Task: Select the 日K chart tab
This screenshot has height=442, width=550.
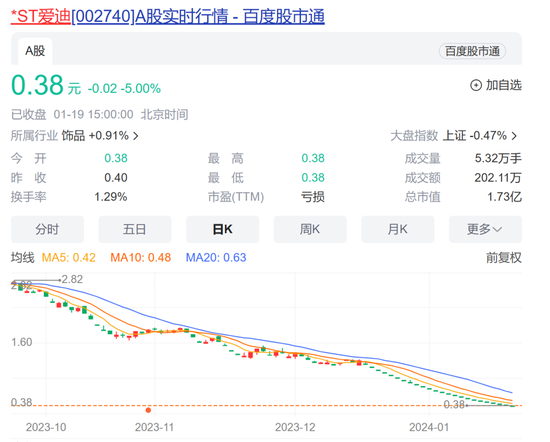Action: [x=222, y=229]
